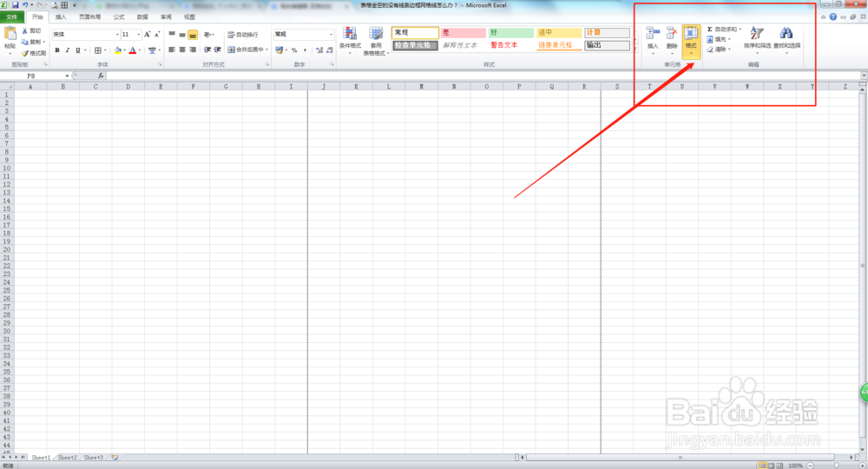
Task: Open the font name dropdown 宋体
Action: pos(117,35)
